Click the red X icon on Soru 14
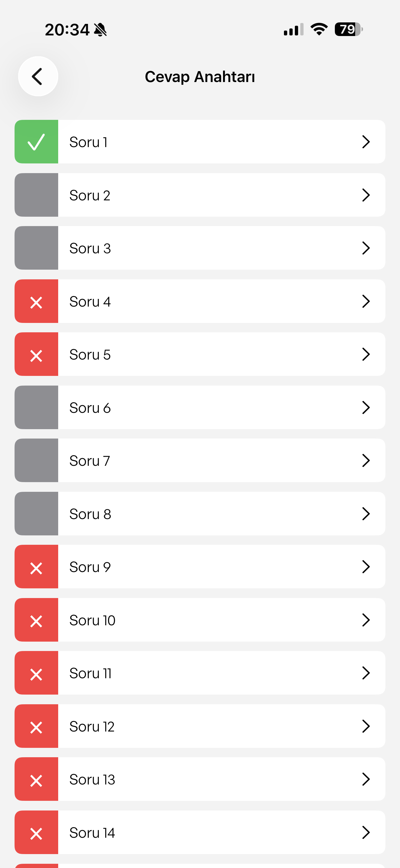Screen dimensions: 400x868 coord(36,833)
